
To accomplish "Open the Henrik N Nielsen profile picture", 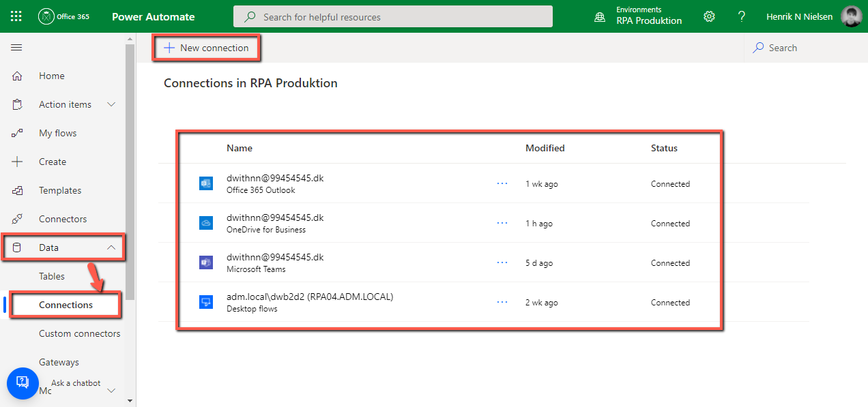I will pos(852,16).
